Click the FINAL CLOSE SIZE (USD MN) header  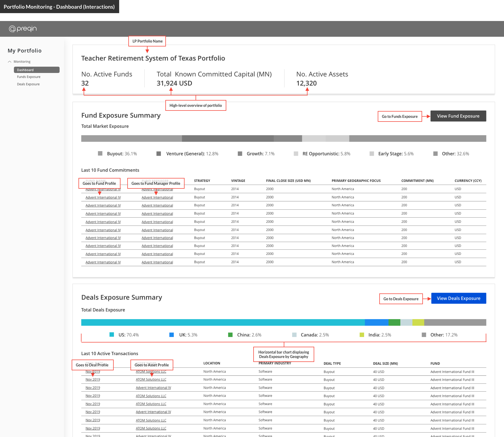tap(288, 181)
